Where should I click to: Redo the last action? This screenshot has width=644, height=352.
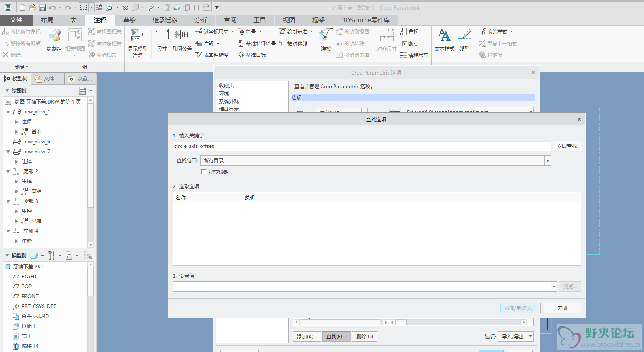68,7
